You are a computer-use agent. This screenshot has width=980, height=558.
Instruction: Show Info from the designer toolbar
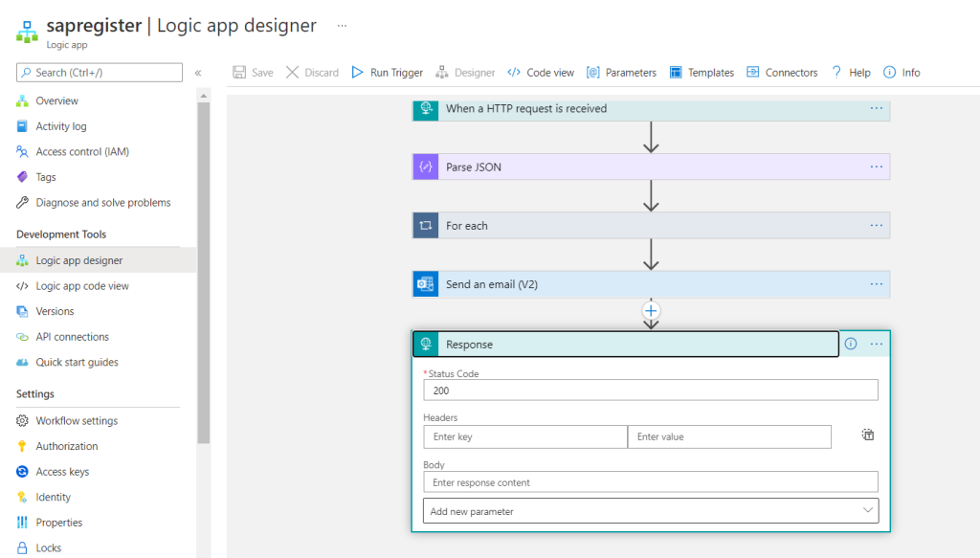pyautogui.click(x=902, y=73)
